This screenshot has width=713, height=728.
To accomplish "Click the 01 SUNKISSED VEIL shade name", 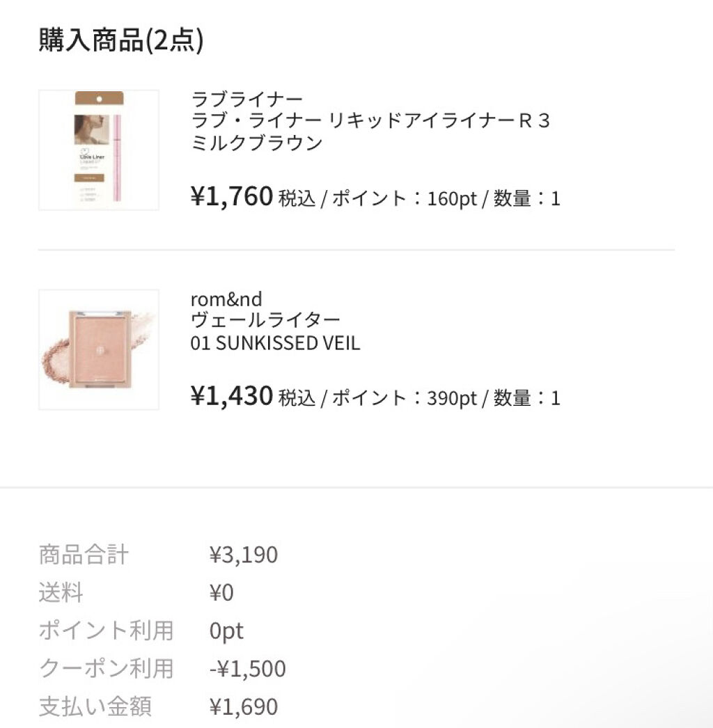I will click(x=275, y=342).
